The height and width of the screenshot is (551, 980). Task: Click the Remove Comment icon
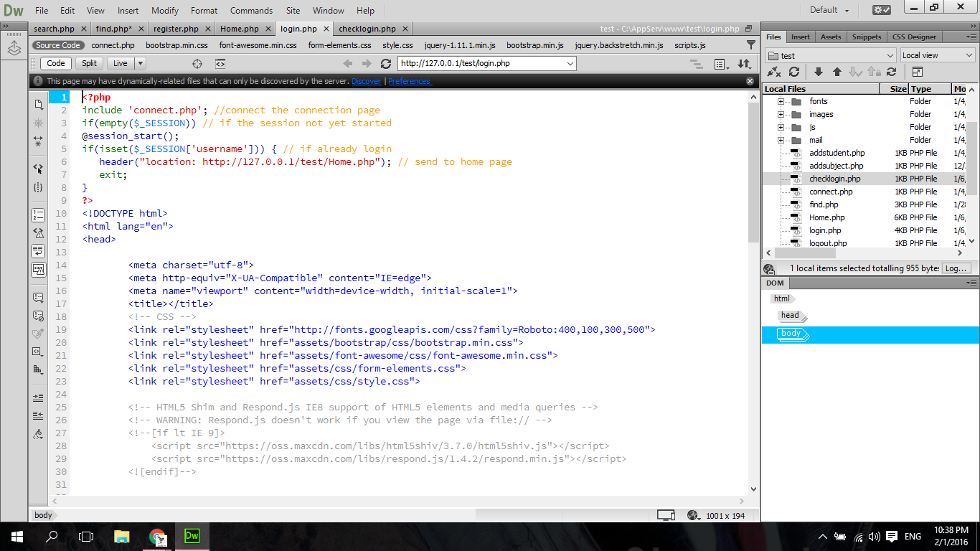tap(38, 315)
